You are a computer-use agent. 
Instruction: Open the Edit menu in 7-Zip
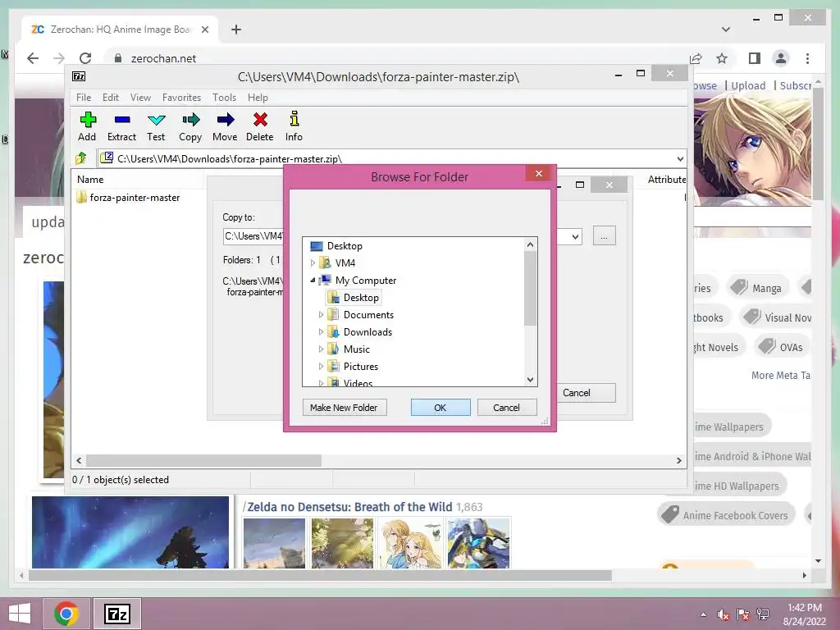pos(111,98)
